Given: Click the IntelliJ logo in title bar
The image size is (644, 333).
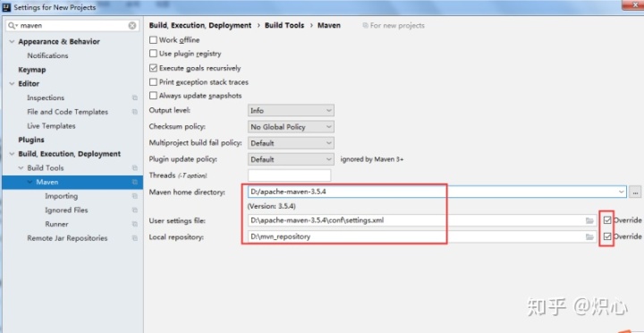Looking at the screenshot, I should (x=6, y=7).
